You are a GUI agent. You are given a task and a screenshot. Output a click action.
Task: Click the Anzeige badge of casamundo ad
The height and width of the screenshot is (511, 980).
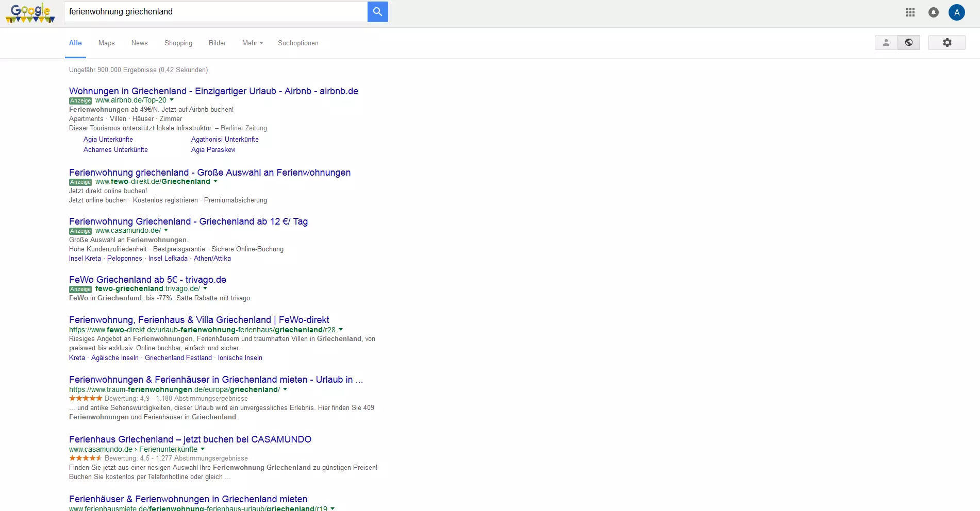pos(80,231)
